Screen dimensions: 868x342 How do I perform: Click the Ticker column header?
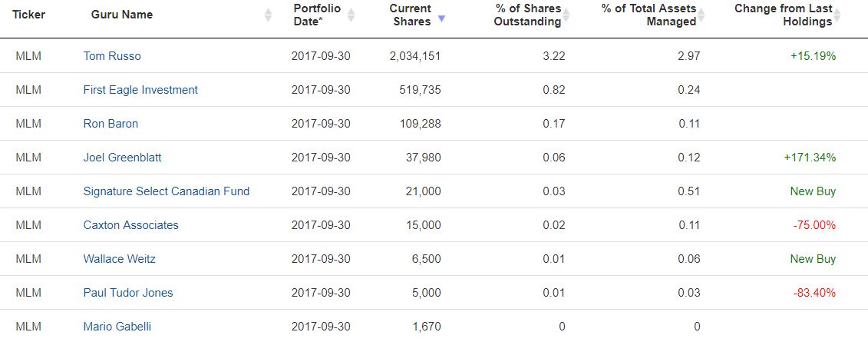click(x=29, y=15)
